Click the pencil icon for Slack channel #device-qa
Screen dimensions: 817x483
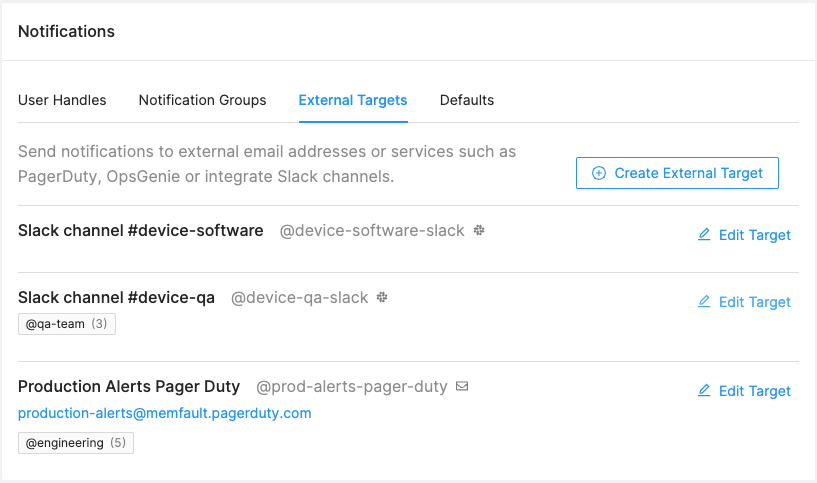click(704, 302)
